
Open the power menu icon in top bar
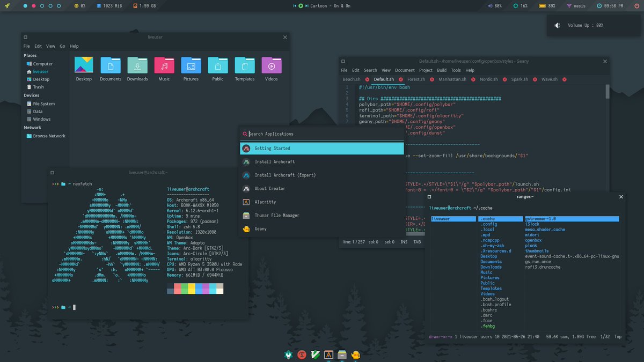coord(636,5)
